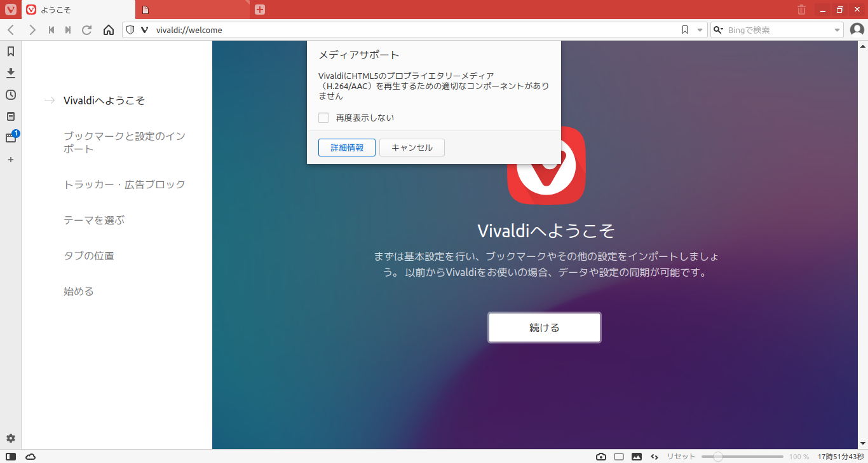This screenshot has height=463, width=868.
Task: Open the closed tabs trash can
Action: tap(802, 10)
